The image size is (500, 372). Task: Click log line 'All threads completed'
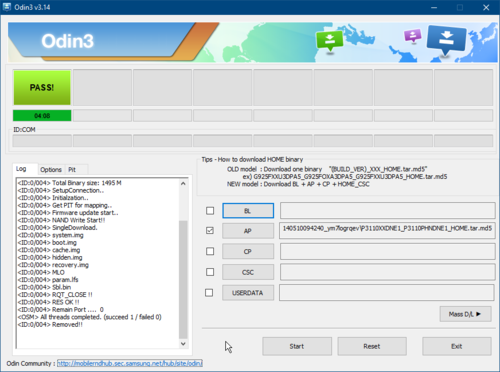[x=90, y=317]
